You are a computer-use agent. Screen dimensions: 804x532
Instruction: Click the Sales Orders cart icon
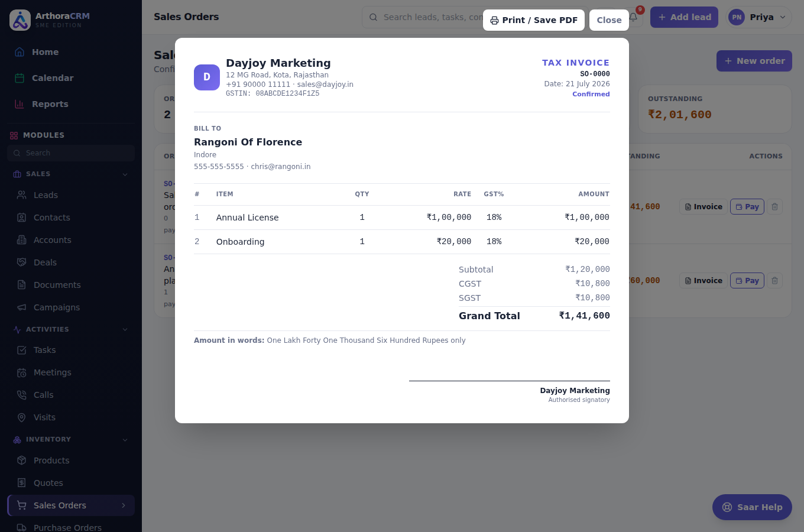(x=22, y=505)
